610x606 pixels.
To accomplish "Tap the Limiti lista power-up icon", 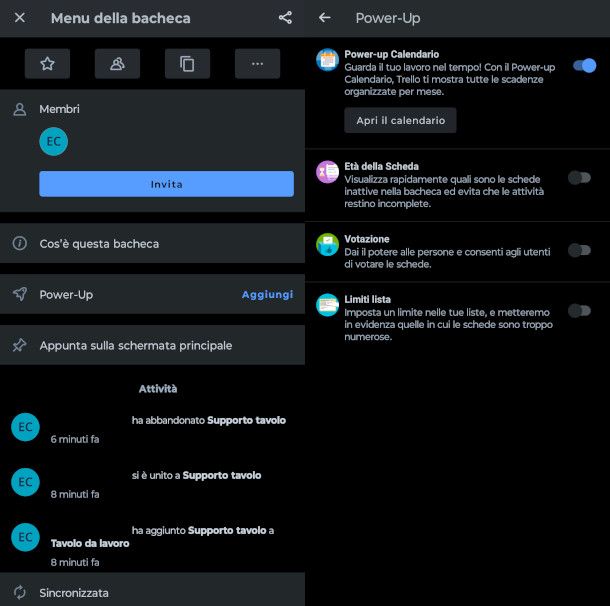I will click(328, 305).
